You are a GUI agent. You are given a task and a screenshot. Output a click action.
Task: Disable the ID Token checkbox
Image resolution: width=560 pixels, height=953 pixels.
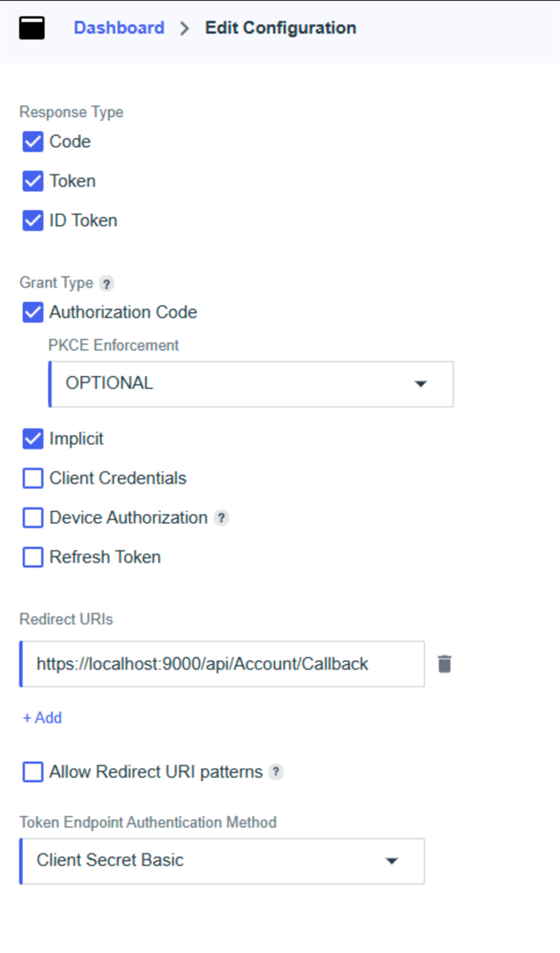click(33, 221)
